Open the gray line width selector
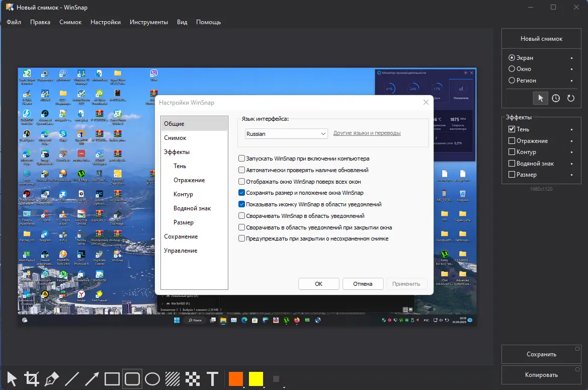Screen dimensions: 588x390 click(x=277, y=379)
